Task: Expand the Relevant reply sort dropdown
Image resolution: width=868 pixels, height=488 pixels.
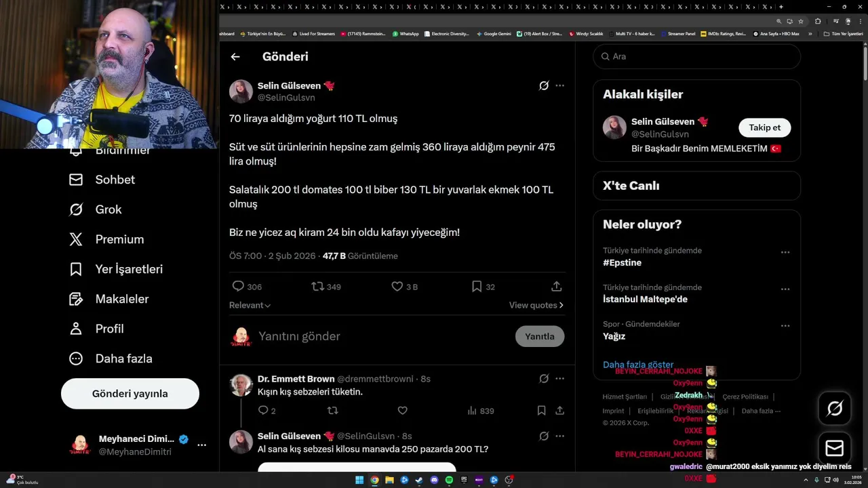Action: [x=250, y=305]
